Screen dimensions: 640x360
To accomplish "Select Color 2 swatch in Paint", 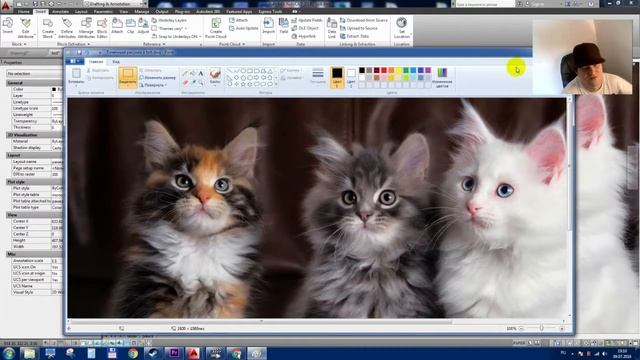I will click(351, 77).
